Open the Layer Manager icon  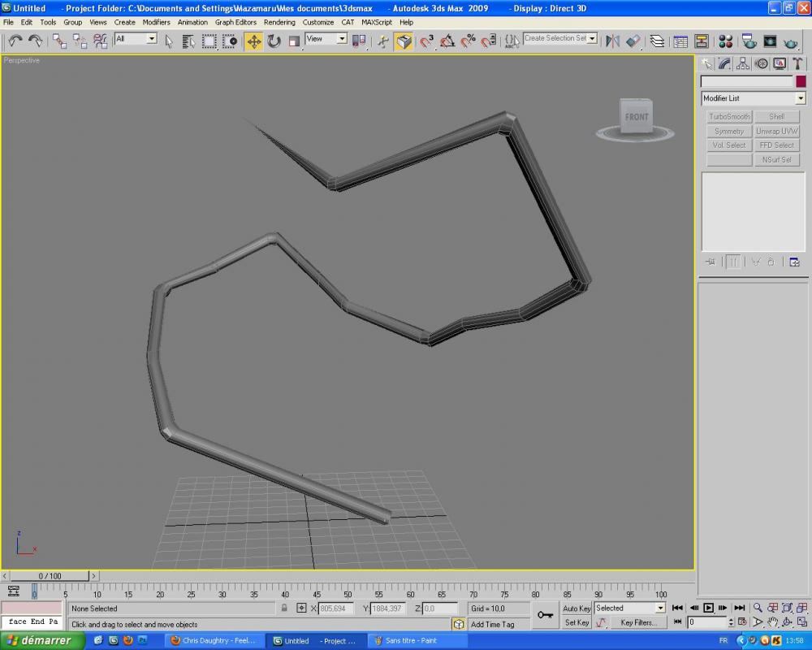[x=657, y=41]
